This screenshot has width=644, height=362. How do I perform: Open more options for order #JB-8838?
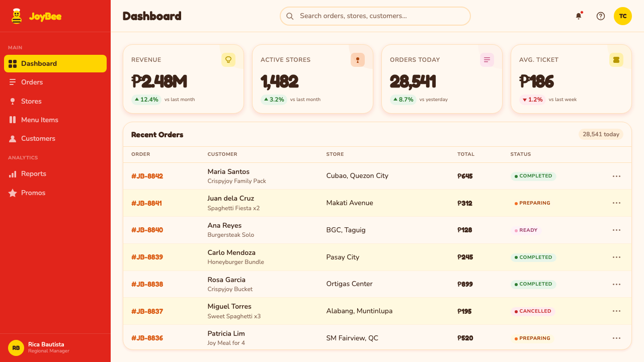click(x=616, y=285)
